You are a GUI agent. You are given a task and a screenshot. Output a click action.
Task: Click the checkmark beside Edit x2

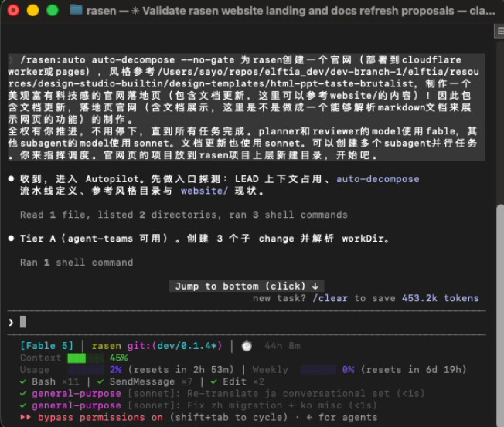click(214, 381)
